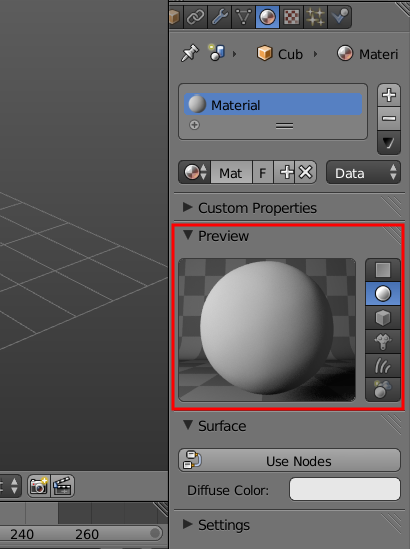This screenshot has width=410, height=549.
Task: Open the Data link dropdown
Action: [363, 172]
